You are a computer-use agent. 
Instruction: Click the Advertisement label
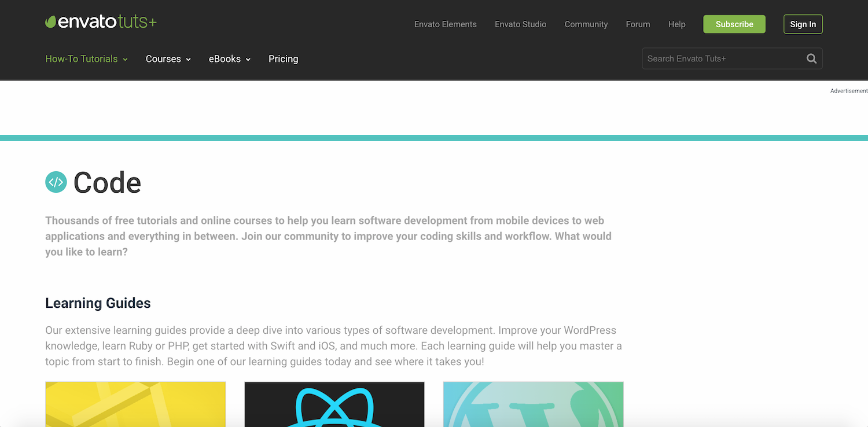[x=849, y=91]
